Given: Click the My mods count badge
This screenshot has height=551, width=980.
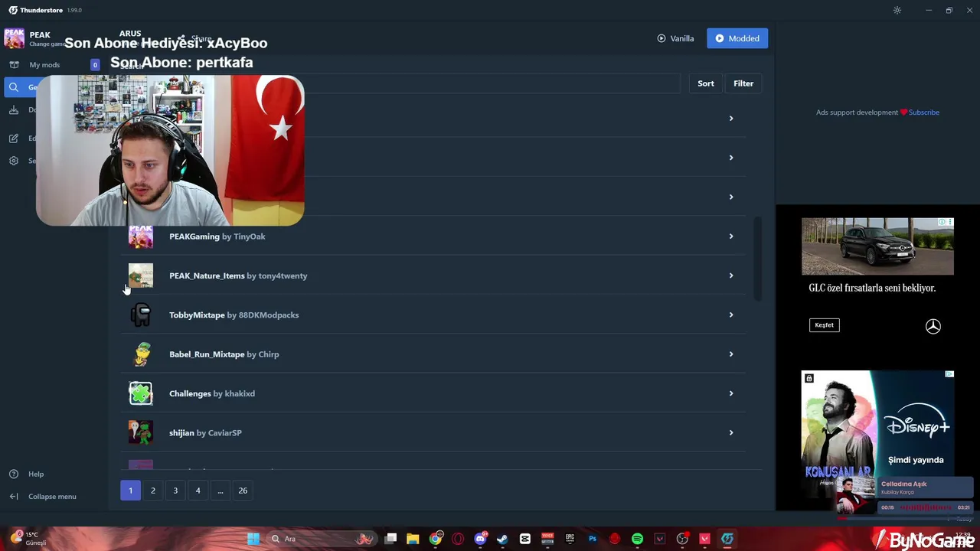Looking at the screenshot, I should tap(95, 65).
